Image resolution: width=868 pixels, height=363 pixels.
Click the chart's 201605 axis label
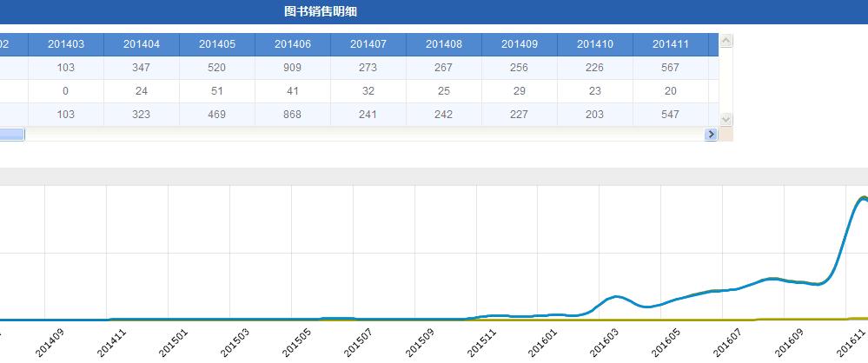coord(667,343)
